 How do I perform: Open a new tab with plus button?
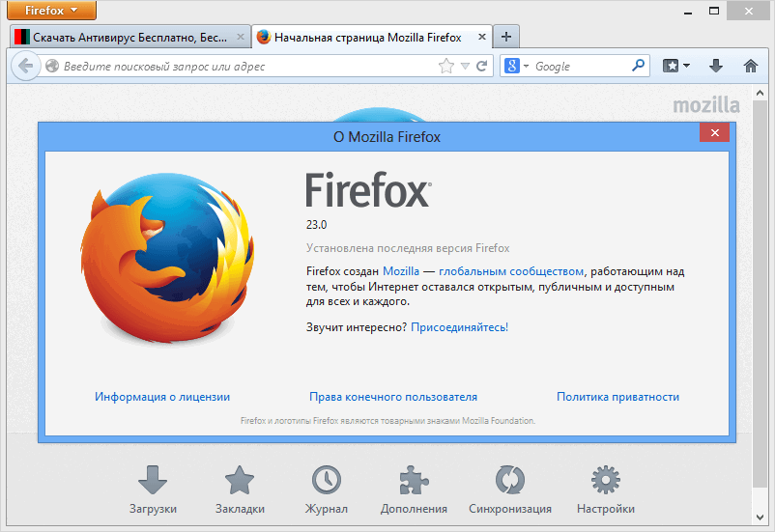pos(506,37)
